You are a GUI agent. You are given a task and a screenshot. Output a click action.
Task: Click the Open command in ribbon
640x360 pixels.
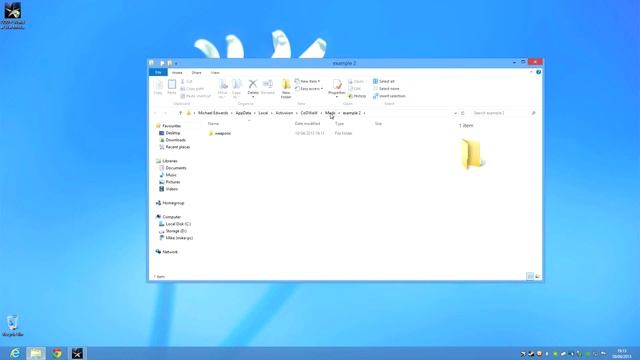pos(356,82)
